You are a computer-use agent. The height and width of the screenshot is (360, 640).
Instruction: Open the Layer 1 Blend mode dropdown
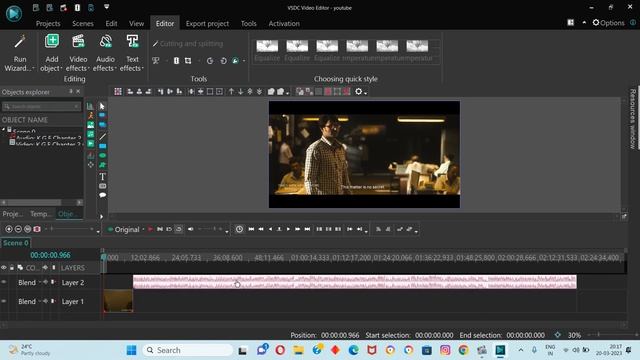[x=40, y=301]
